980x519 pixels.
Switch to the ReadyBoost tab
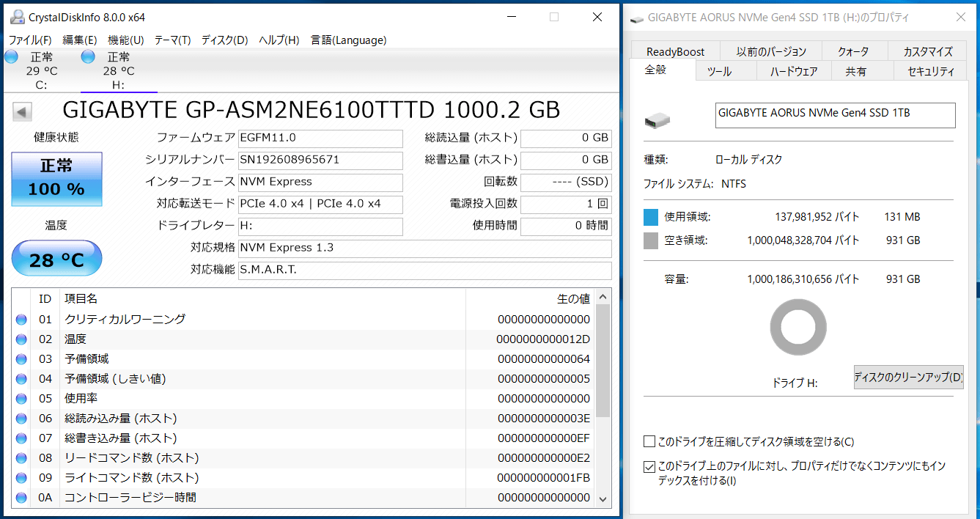point(675,51)
